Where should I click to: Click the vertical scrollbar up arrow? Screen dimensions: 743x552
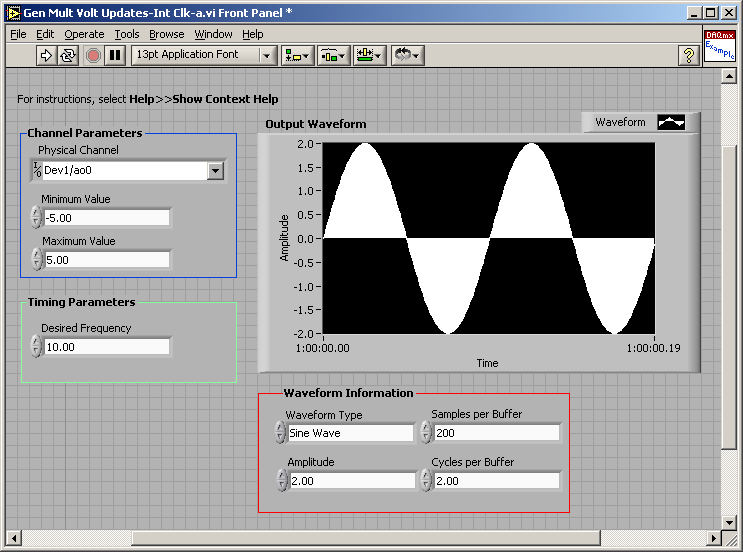pos(729,76)
